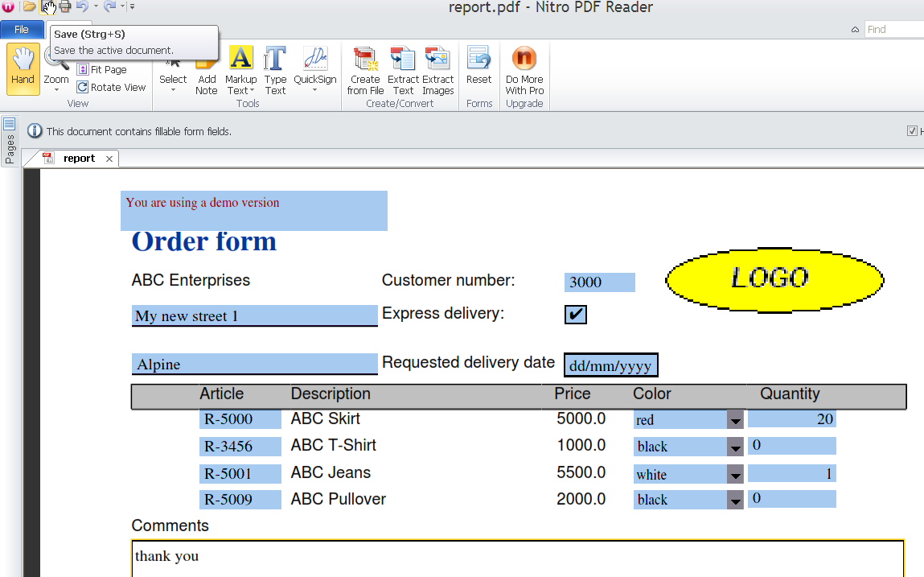
Task: Edit the Customer number field showing 3000
Action: pos(600,282)
